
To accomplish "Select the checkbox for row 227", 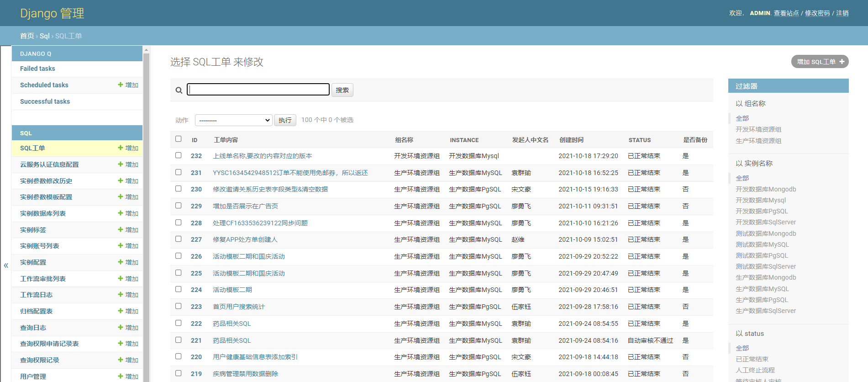I will pos(179,239).
